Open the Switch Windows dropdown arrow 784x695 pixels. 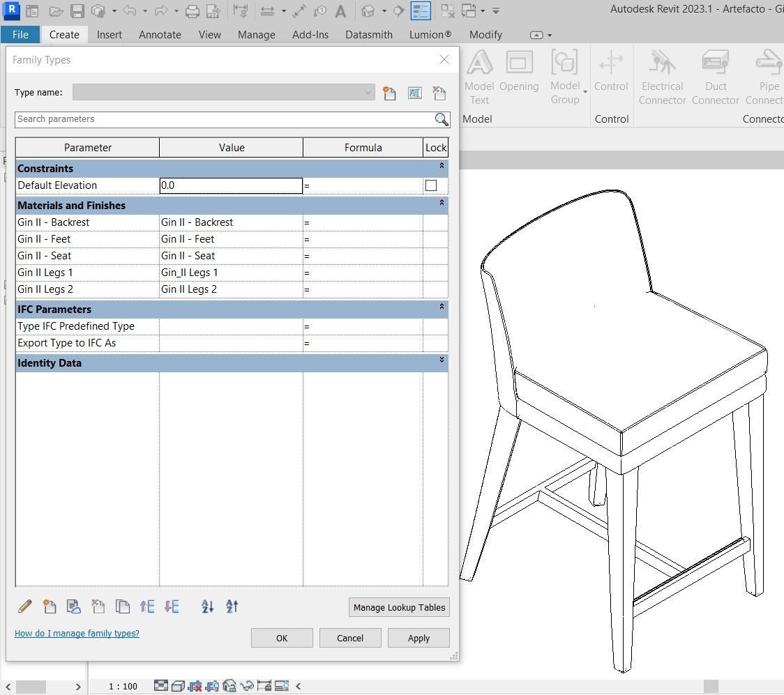(x=483, y=11)
